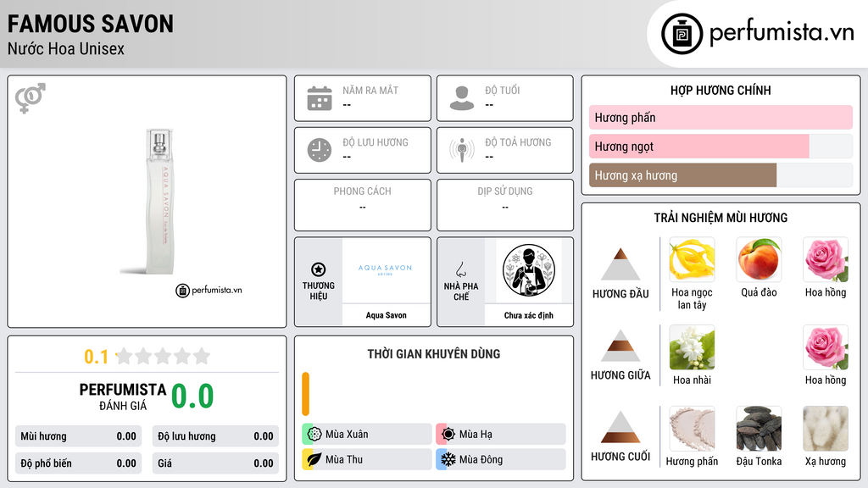The image size is (868, 488).
Task: Click the Mùa Hạ sun icon
Action: (x=448, y=435)
